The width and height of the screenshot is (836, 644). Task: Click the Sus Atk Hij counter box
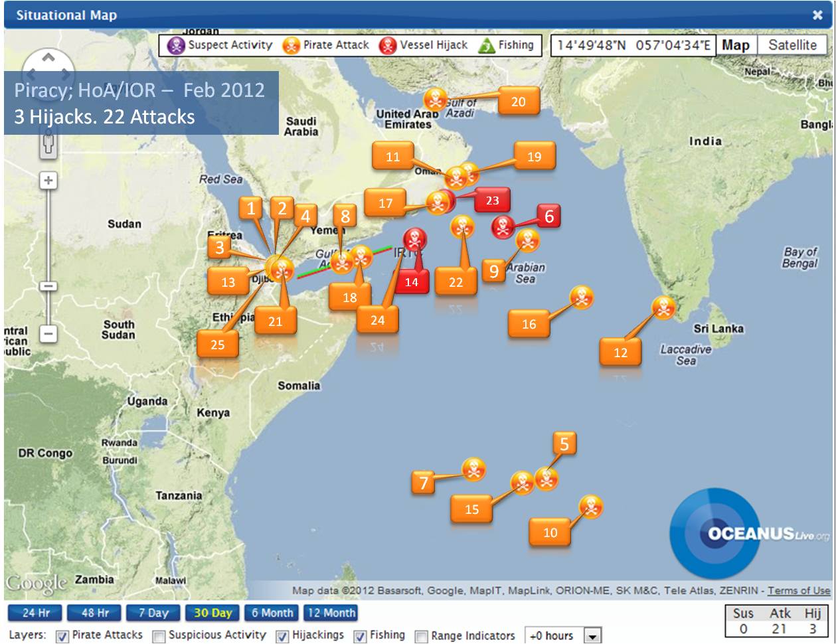776,621
